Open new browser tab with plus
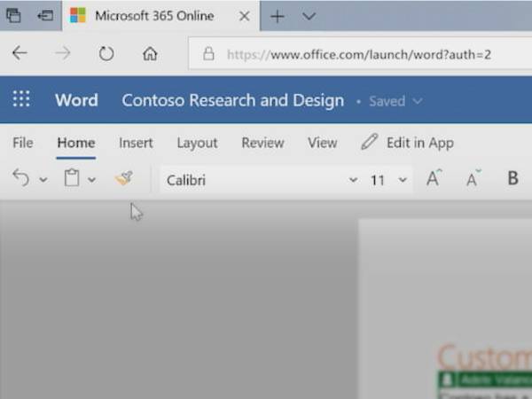 pyautogui.click(x=278, y=16)
